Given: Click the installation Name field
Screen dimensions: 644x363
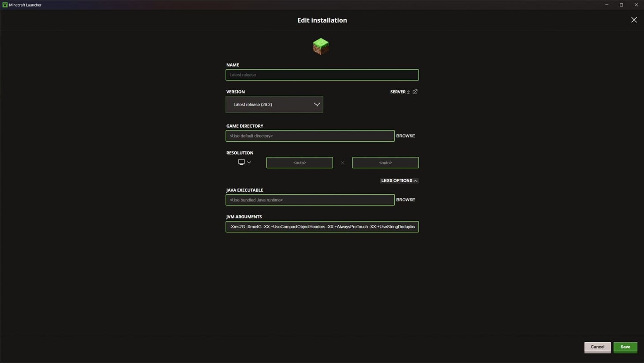Looking at the screenshot, I should 322,75.
